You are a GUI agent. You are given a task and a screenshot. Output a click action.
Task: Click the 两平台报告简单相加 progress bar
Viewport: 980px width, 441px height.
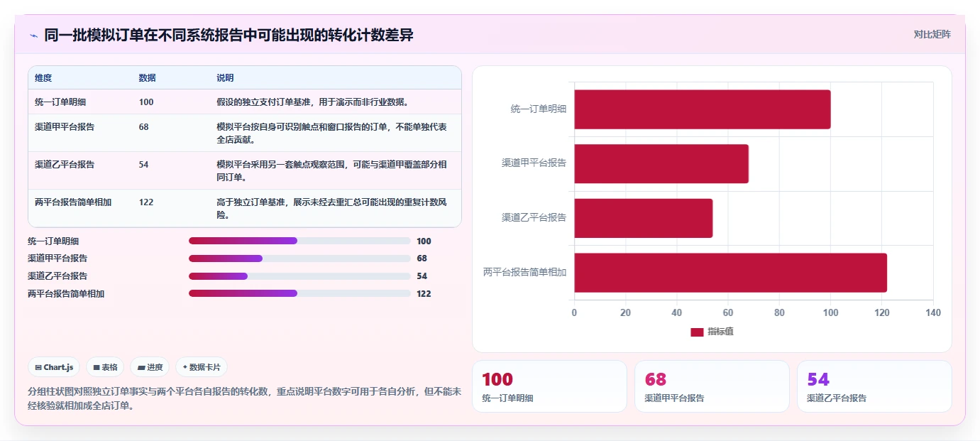coord(299,293)
